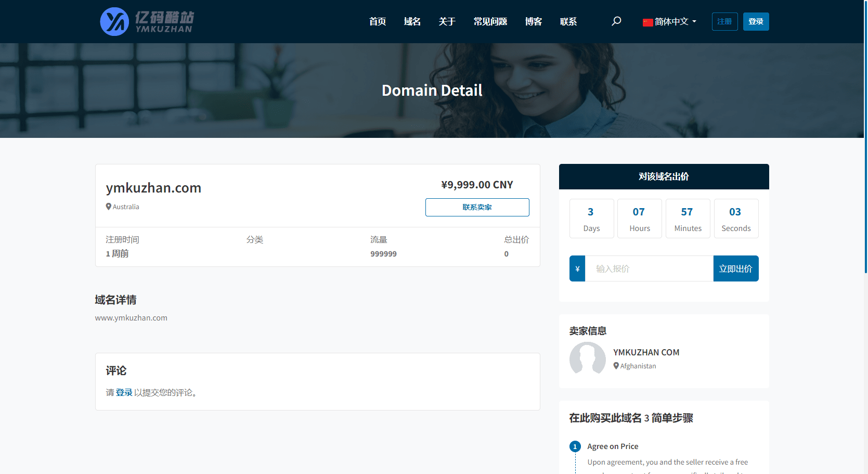Viewport: 868px width, 474px height.
Task: Open the search magnifier icon
Action: click(616, 21)
